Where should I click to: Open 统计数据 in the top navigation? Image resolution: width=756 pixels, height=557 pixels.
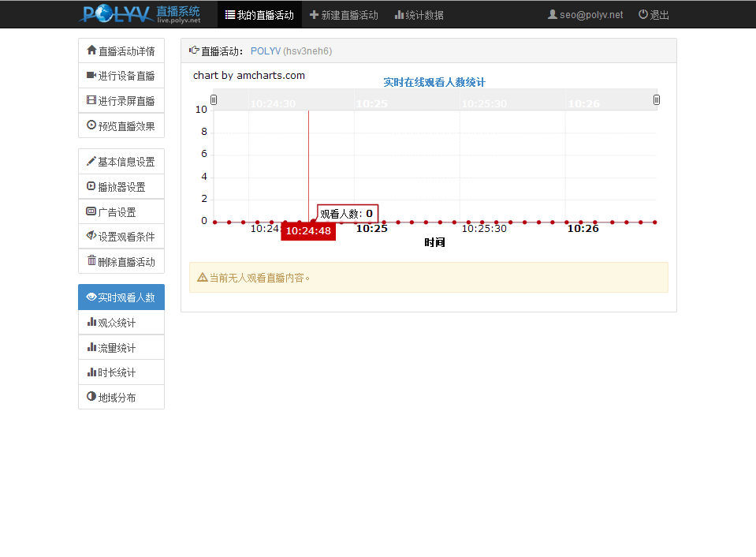pyautogui.click(x=419, y=15)
